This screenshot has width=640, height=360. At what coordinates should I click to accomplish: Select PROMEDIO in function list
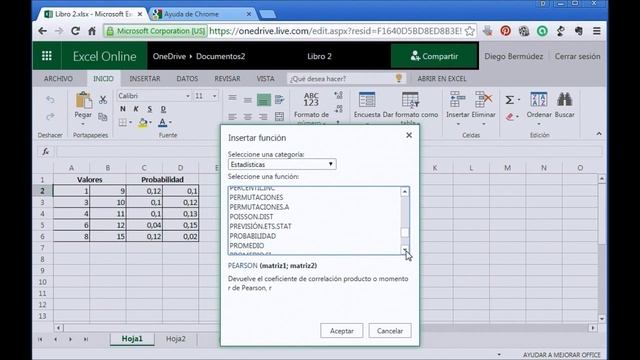247,246
